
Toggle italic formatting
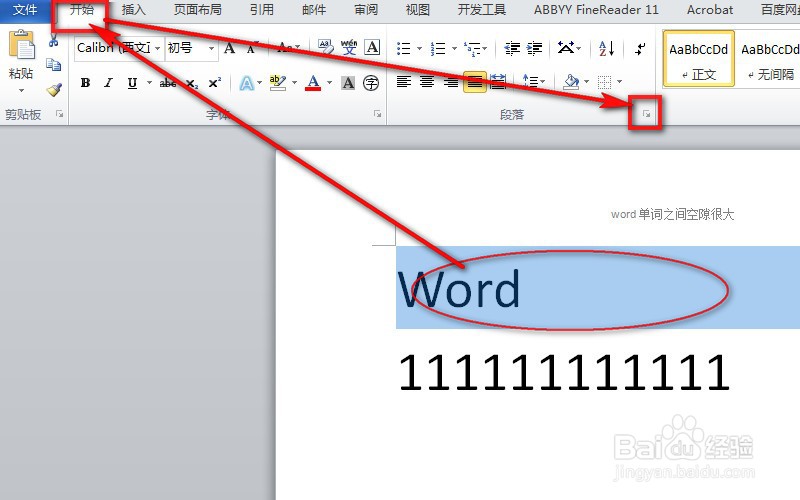108,83
